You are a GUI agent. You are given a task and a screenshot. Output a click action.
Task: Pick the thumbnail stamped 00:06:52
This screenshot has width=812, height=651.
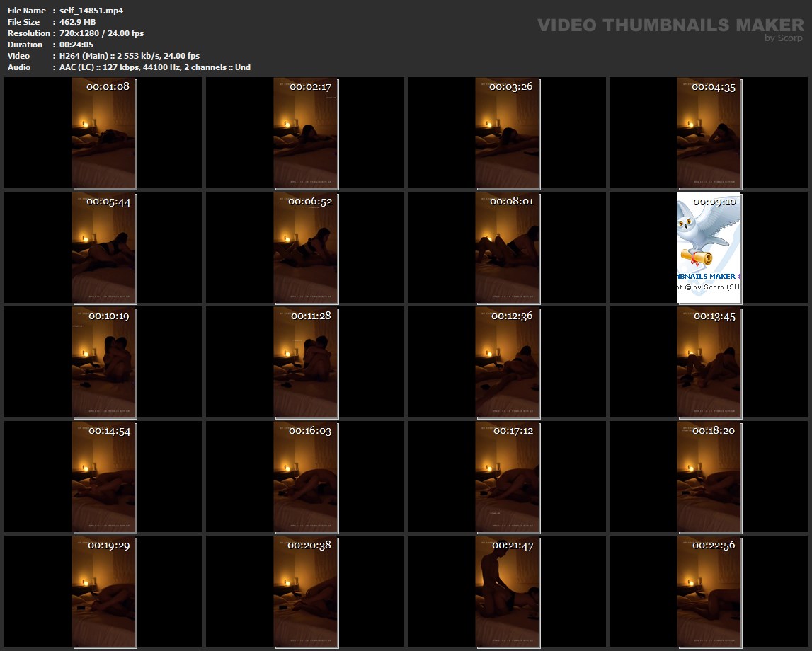[306, 248]
